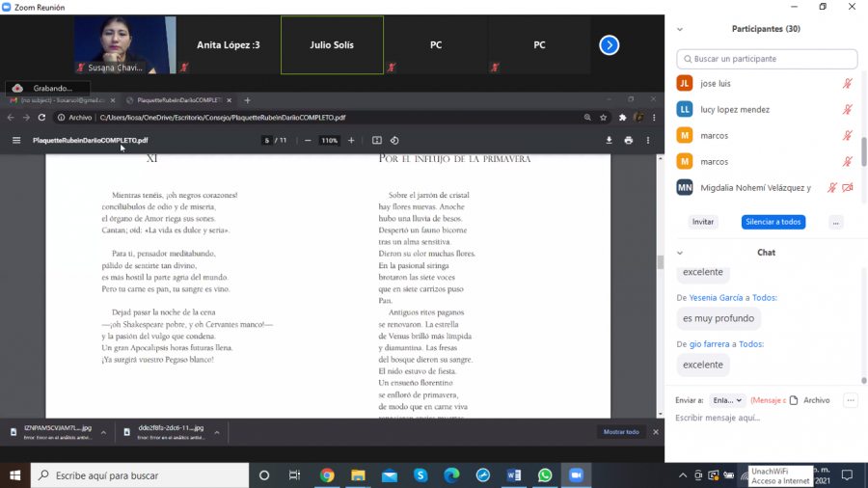Zoom out the PDF with the minus icon
868x488 pixels.
[x=308, y=141]
